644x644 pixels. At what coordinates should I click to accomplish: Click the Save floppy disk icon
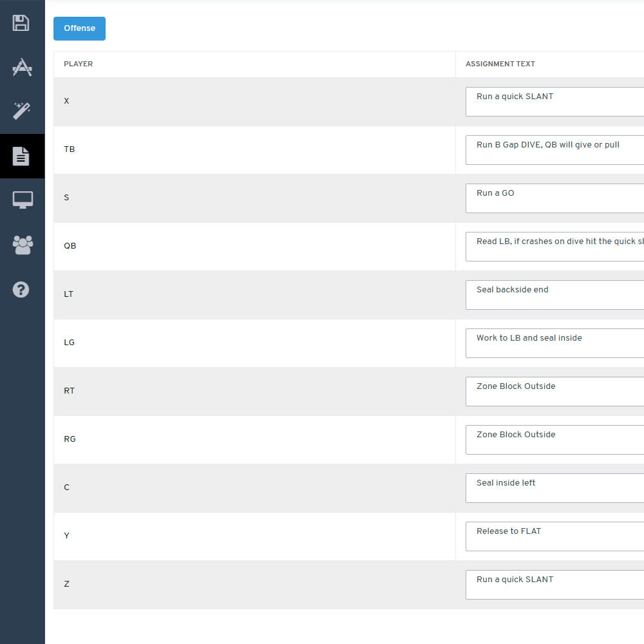point(21,23)
